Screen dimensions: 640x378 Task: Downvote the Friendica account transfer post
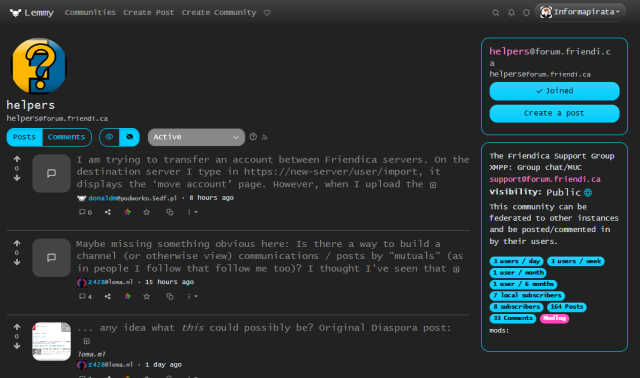point(17,178)
